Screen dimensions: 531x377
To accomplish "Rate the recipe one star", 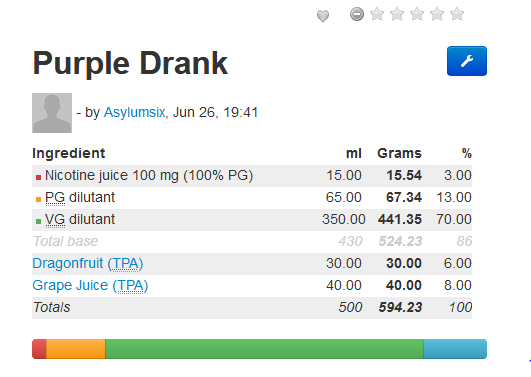I will click(377, 14).
